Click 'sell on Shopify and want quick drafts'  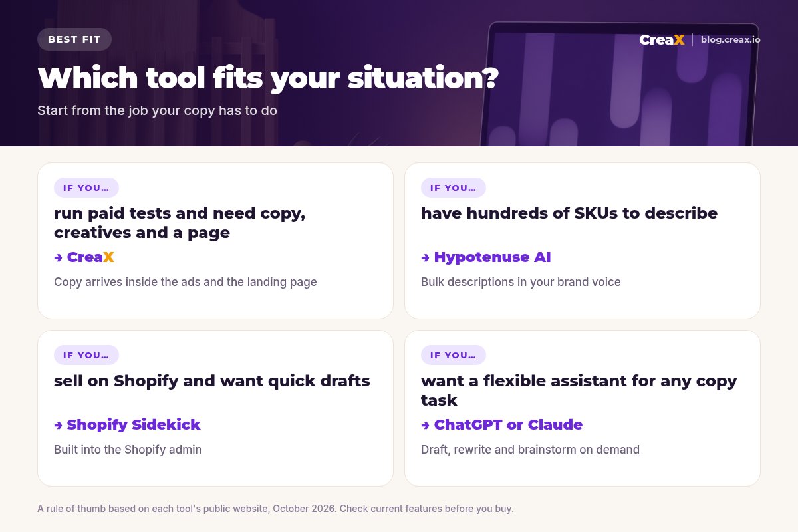click(x=212, y=381)
